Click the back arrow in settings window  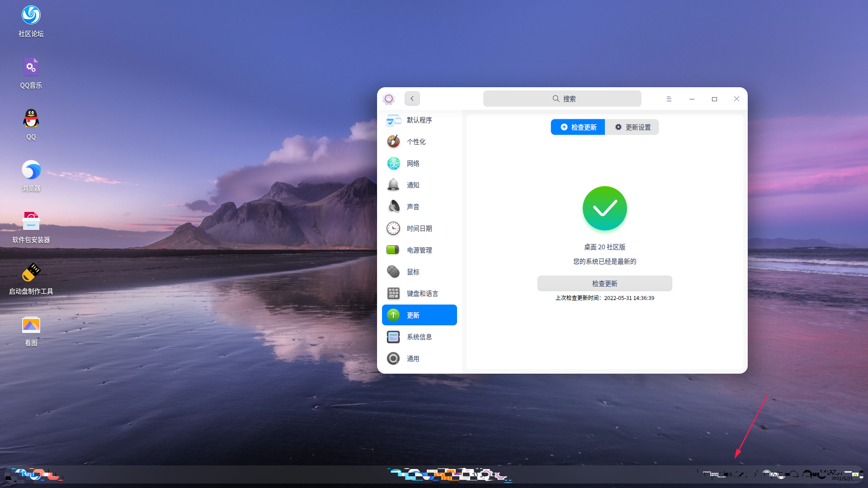point(412,99)
